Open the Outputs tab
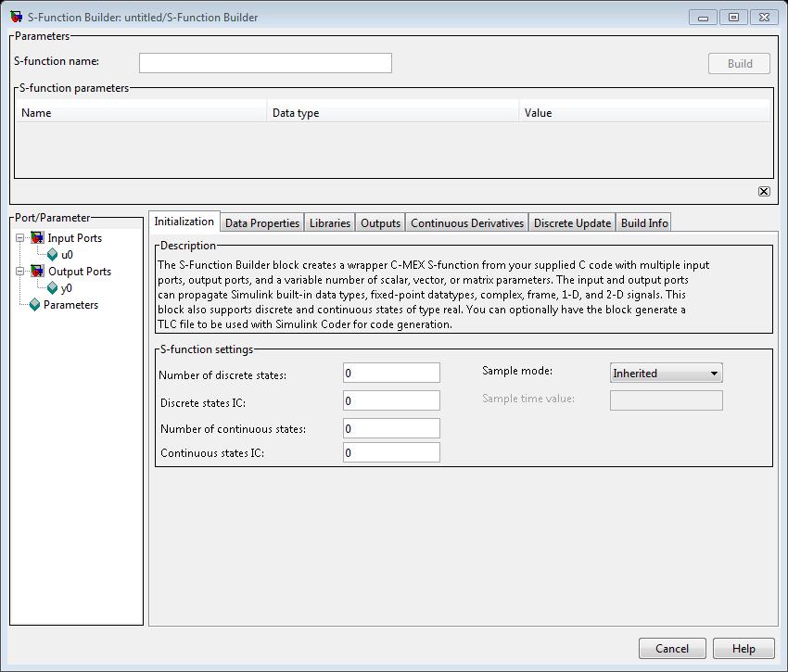788x672 pixels. pos(380,222)
